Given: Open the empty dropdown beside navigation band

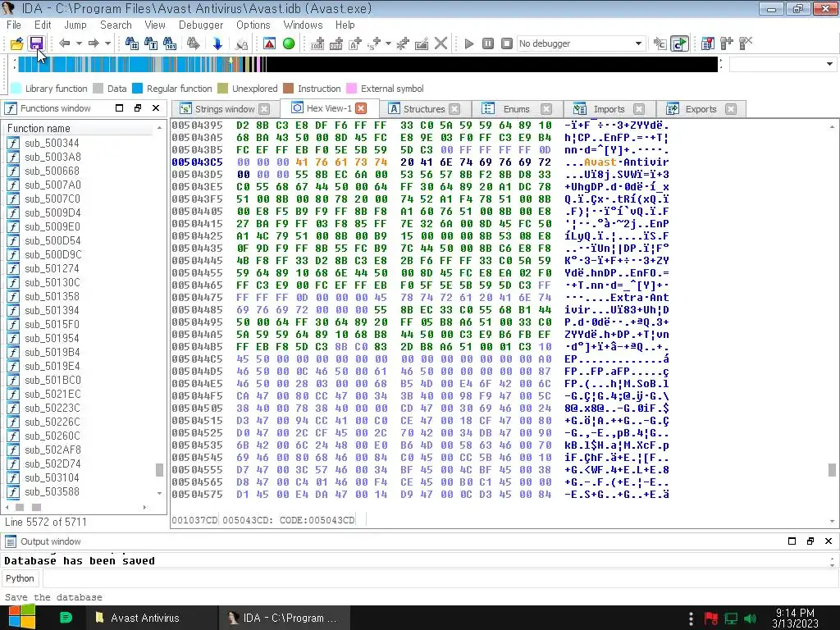Looking at the screenshot, I should (783, 64).
